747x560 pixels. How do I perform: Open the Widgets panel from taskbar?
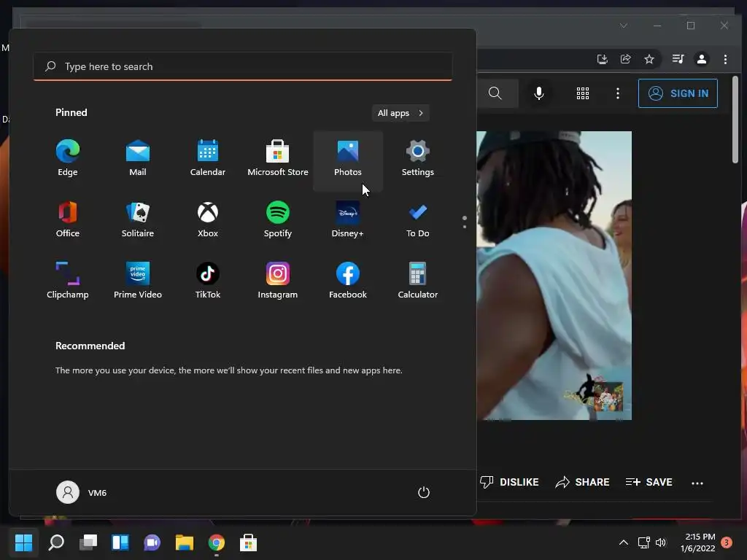120,542
